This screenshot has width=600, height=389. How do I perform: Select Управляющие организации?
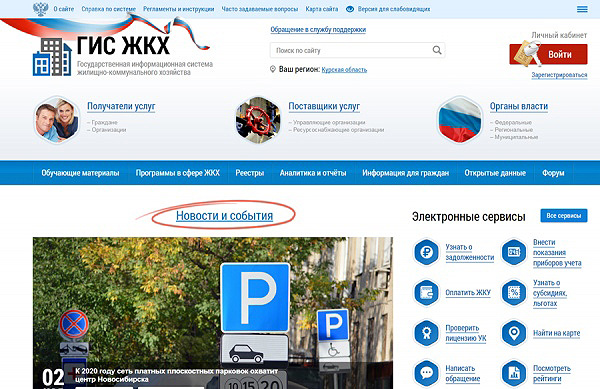coord(328,122)
